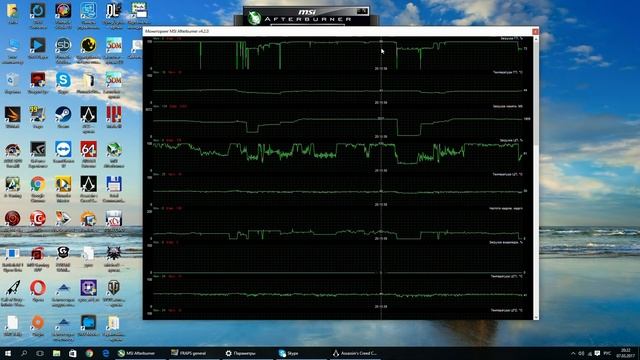Image resolution: width=640 pixels, height=360 pixels.
Task: Click the memory usage graph
Action: tap(338, 122)
